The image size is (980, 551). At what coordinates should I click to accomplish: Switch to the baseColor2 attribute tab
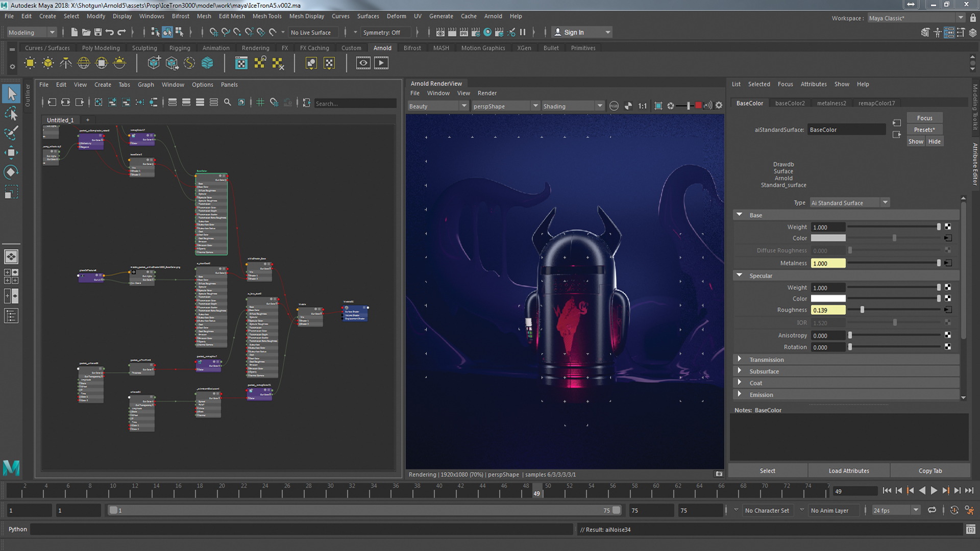point(790,103)
